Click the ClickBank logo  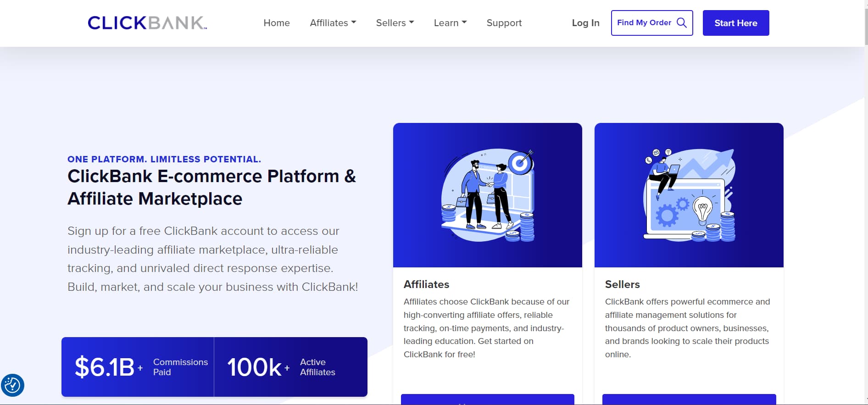(x=147, y=23)
